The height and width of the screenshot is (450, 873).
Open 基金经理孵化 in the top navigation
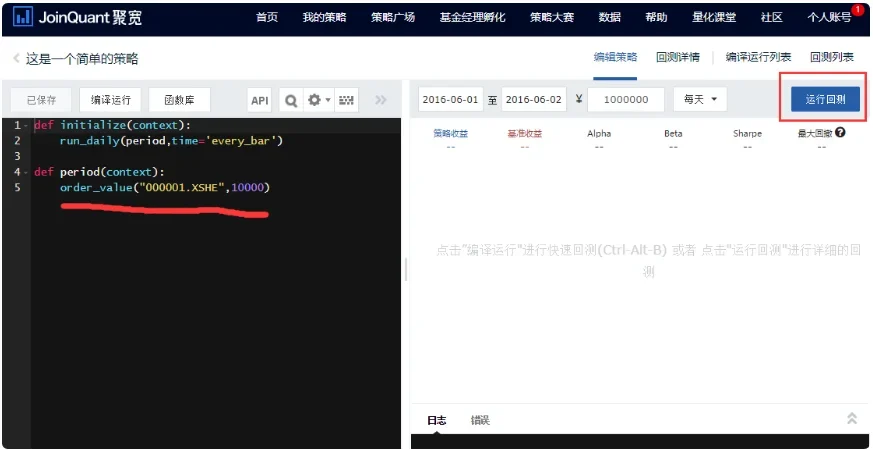coord(473,17)
